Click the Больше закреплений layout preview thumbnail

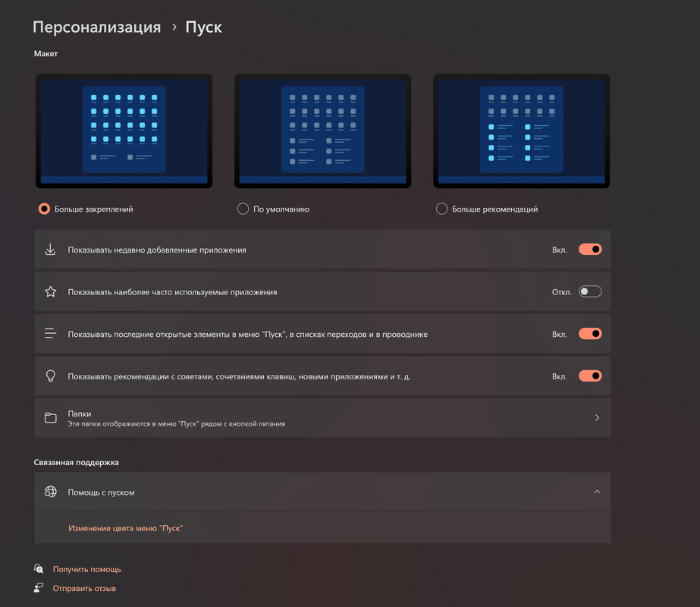(x=124, y=131)
